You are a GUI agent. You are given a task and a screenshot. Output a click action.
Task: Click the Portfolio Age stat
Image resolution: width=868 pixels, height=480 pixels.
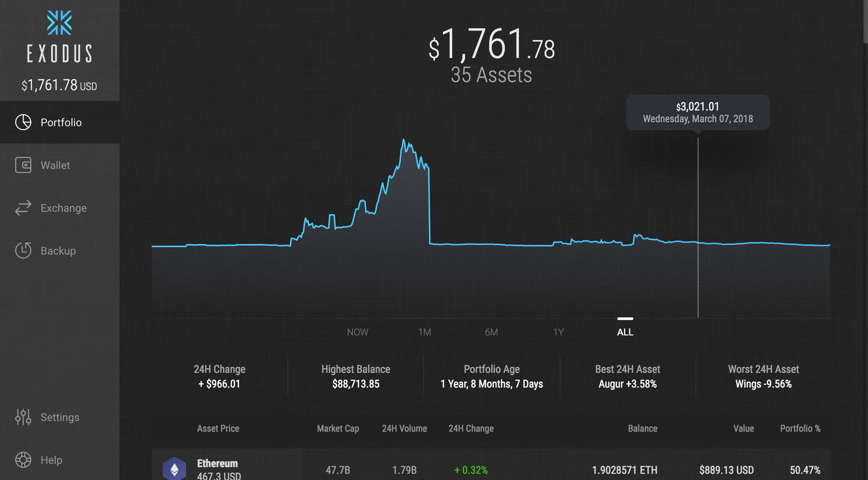(x=492, y=376)
